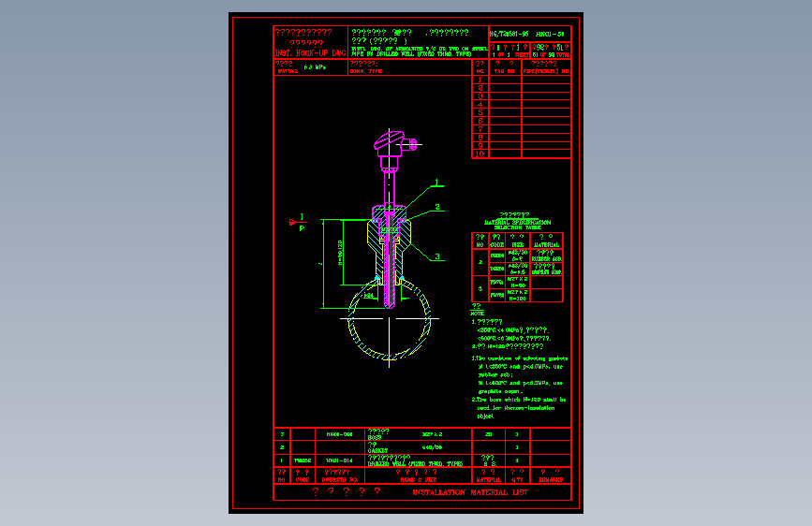Click the 'CONN. TYPE' label
The height and width of the screenshot is (526, 812).
(x=366, y=71)
